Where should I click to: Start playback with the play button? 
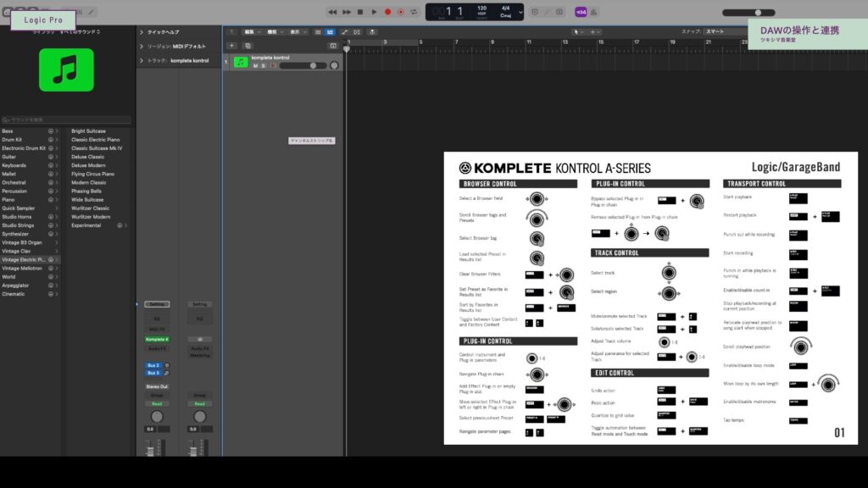click(374, 12)
